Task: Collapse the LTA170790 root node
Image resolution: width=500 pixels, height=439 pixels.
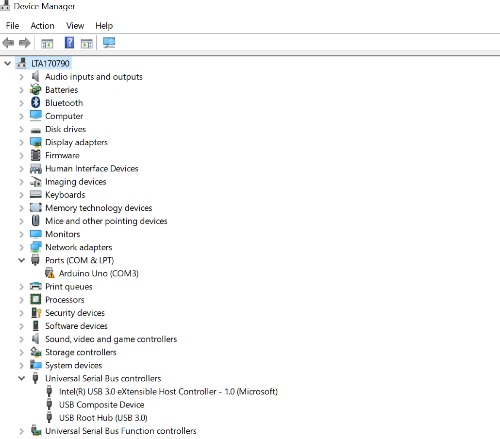Action: [x=7, y=63]
